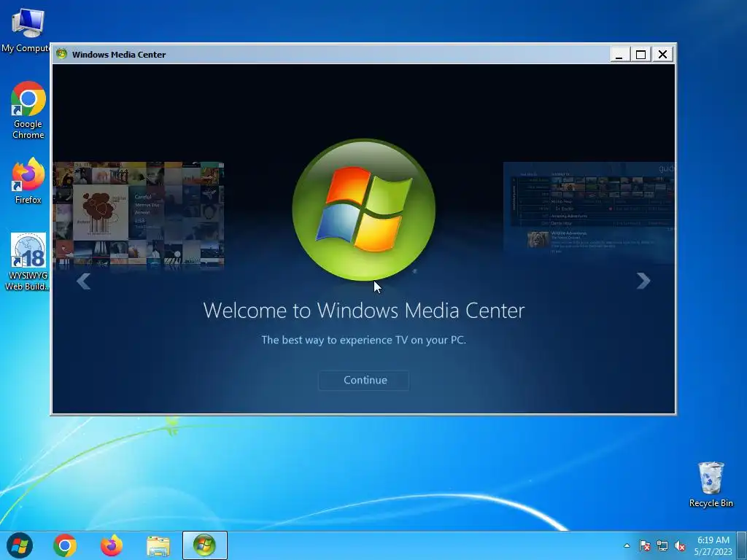Select the Recycle Bin desktop icon
Viewport: 747px width, 560px height.
point(711,485)
